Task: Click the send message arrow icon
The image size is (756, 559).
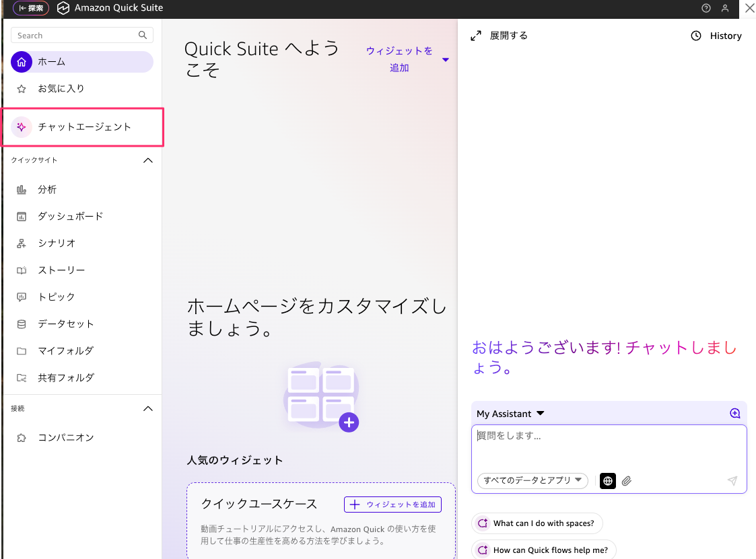Action: pyautogui.click(x=732, y=481)
